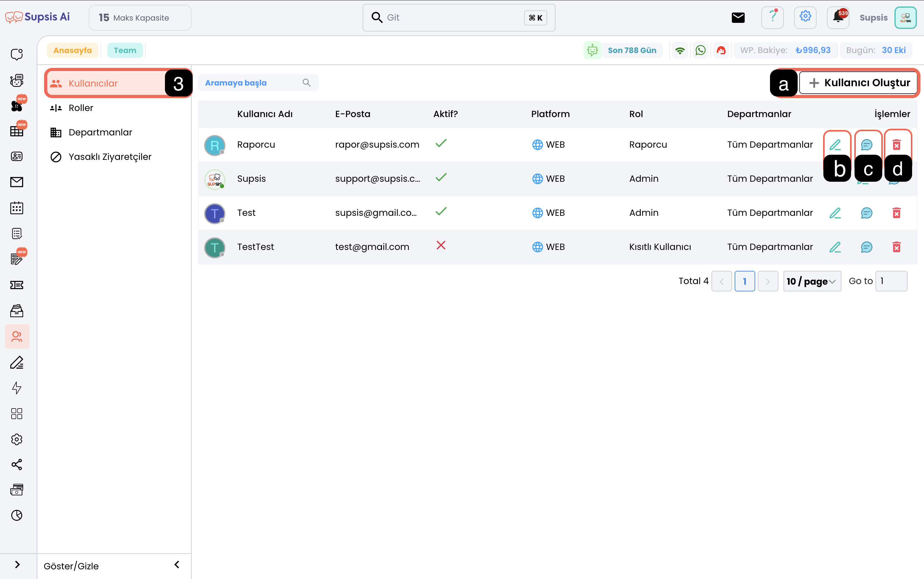Expand the 10 / page dropdown
This screenshot has width=924, height=579.
point(811,281)
